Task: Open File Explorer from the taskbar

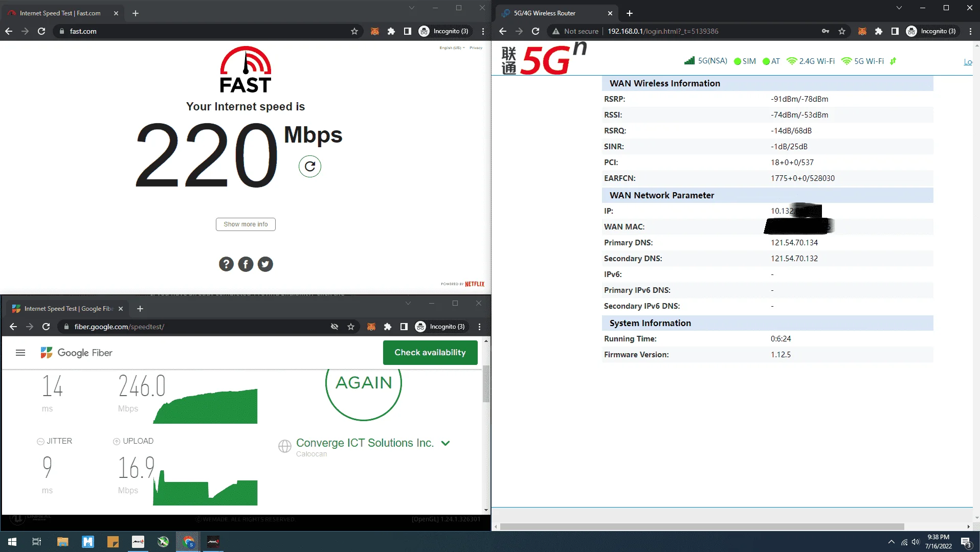Action: click(62, 542)
